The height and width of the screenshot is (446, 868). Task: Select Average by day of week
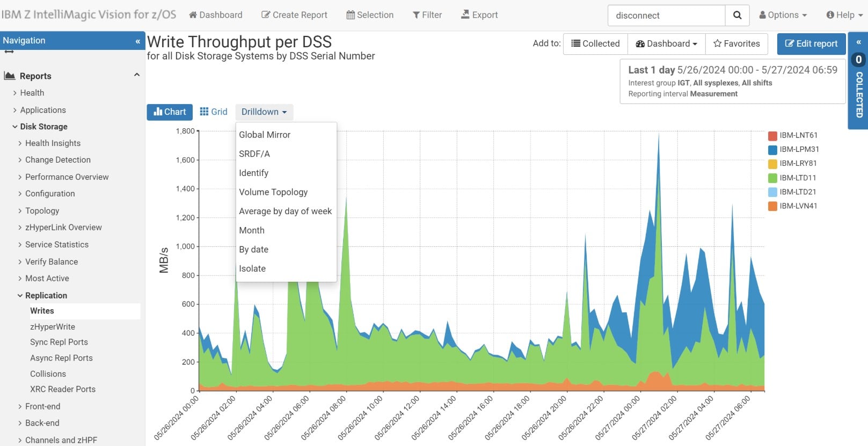pos(286,211)
